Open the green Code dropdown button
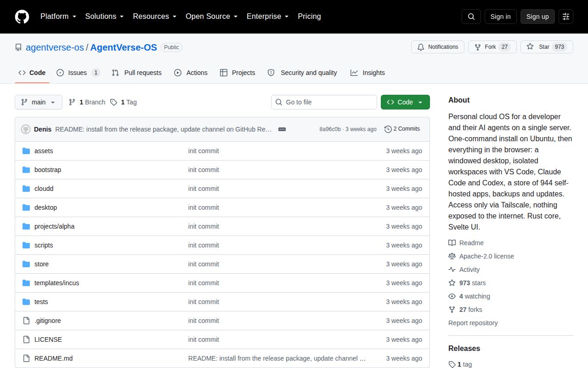The image size is (588, 368). [x=405, y=102]
